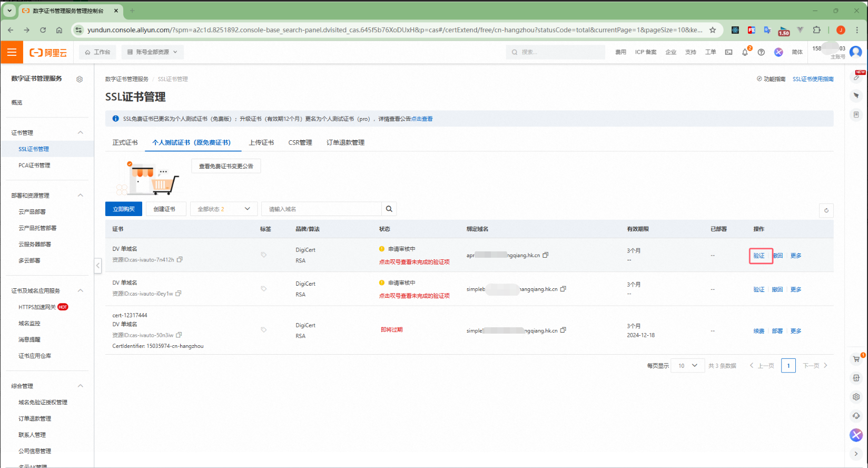This screenshot has width=868, height=468.
Task: Select page number 1 in pagination
Action: pos(788,365)
